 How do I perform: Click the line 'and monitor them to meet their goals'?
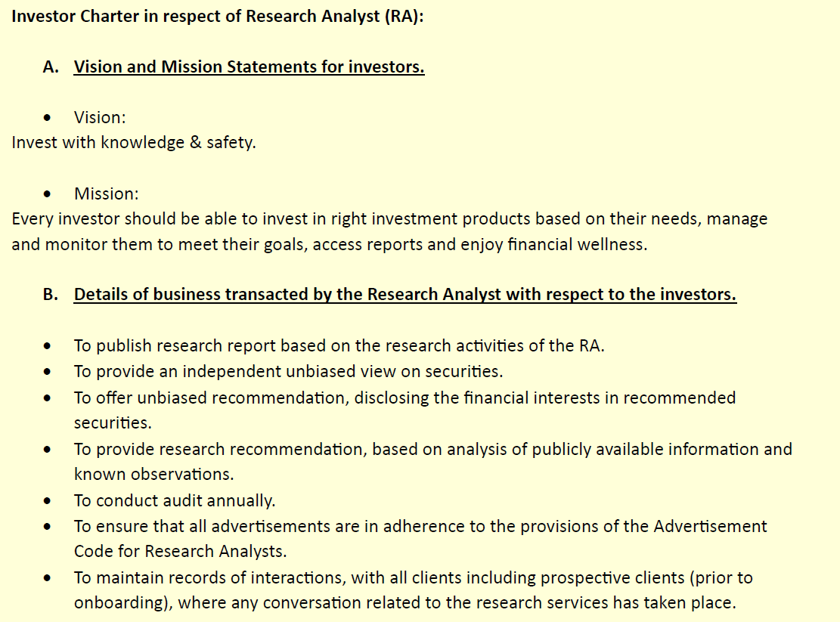coord(330,245)
